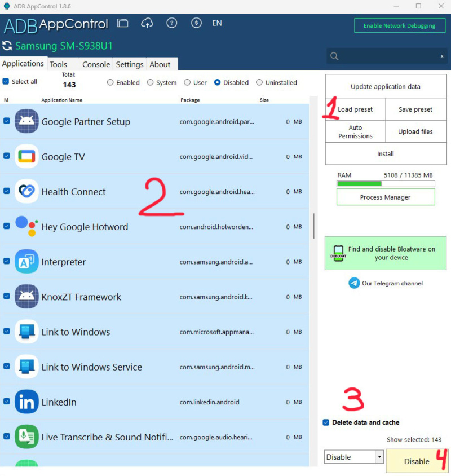Viewport: 451px width, 476px height.
Task: Click the cloud upload icon
Action: 147,23
